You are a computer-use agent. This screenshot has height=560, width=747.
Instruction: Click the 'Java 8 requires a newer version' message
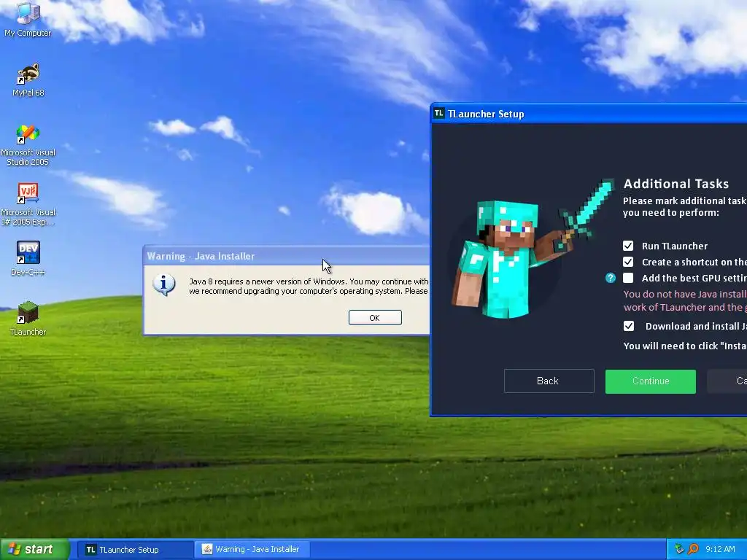[x=309, y=286]
